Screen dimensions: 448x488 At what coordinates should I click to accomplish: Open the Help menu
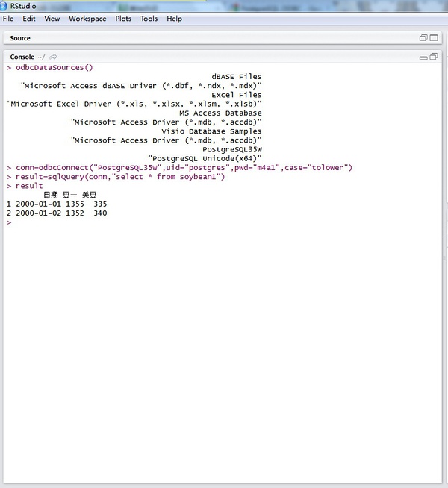click(x=174, y=19)
